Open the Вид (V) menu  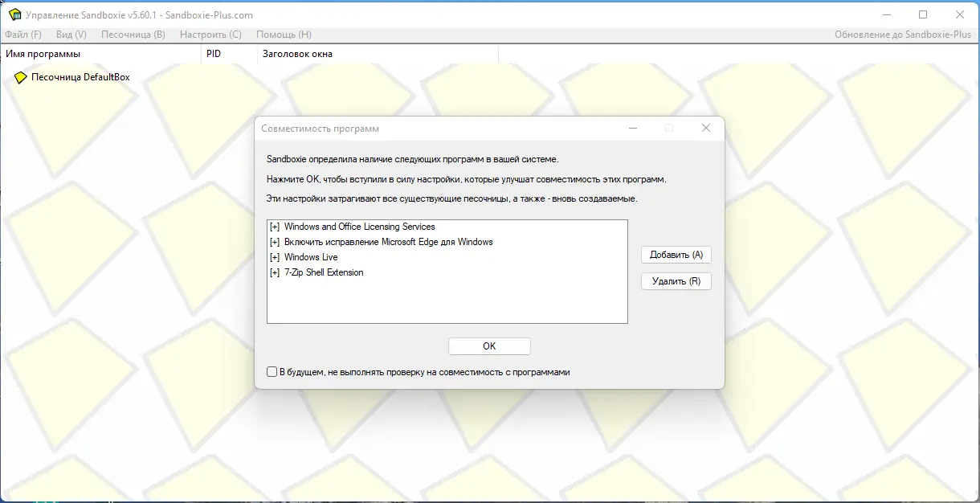tap(71, 35)
